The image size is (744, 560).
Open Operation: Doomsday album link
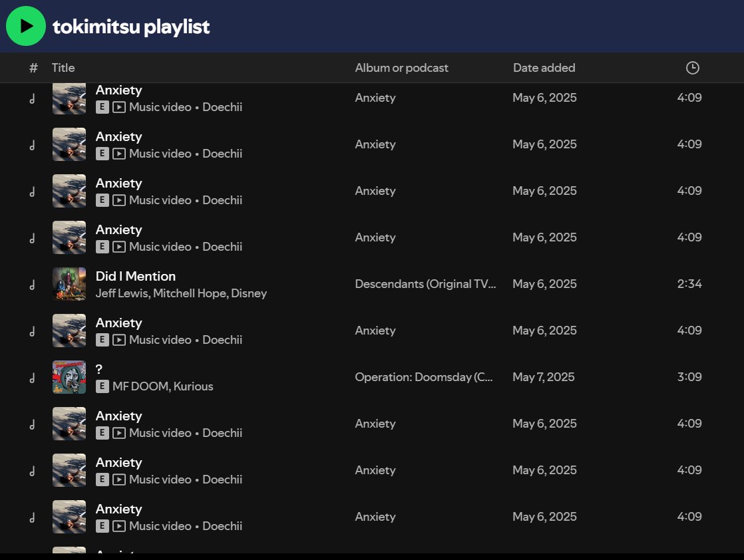[x=424, y=377]
